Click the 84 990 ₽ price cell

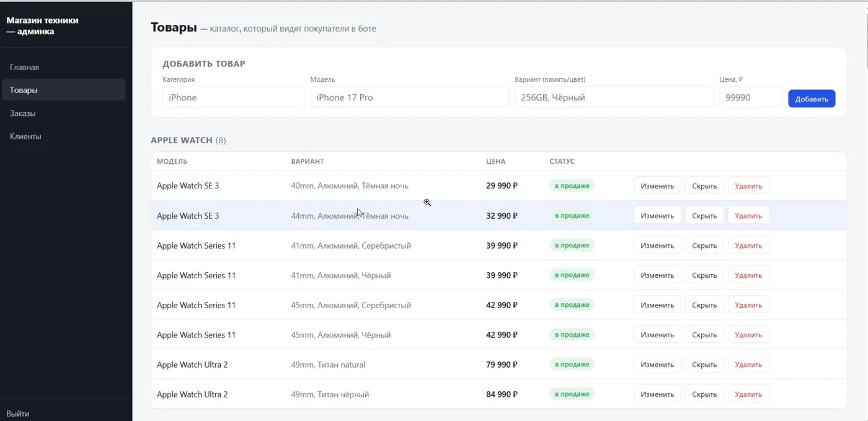tap(502, 394)
